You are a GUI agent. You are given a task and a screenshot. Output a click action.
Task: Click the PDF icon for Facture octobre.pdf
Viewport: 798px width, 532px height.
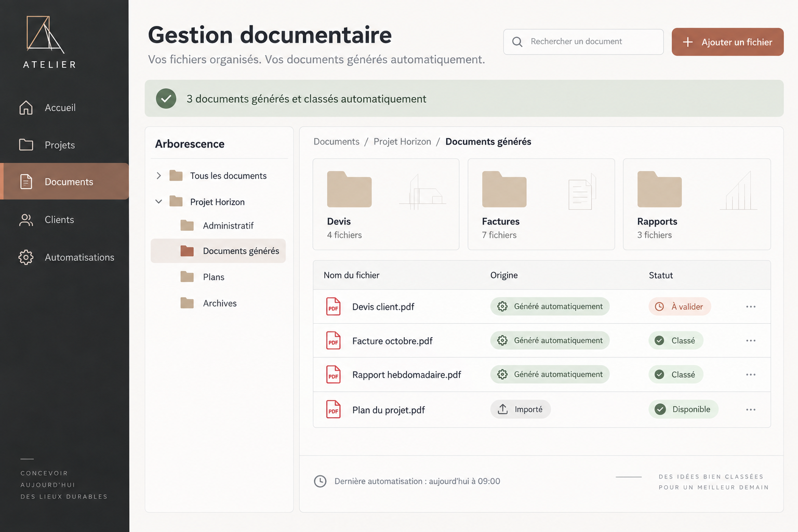click(x=334, y=341)
